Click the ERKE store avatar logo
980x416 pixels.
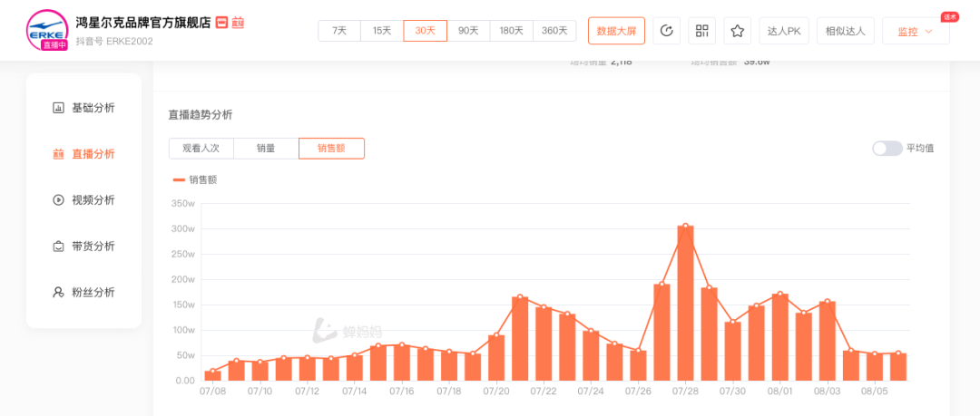(x=47, y=30)
